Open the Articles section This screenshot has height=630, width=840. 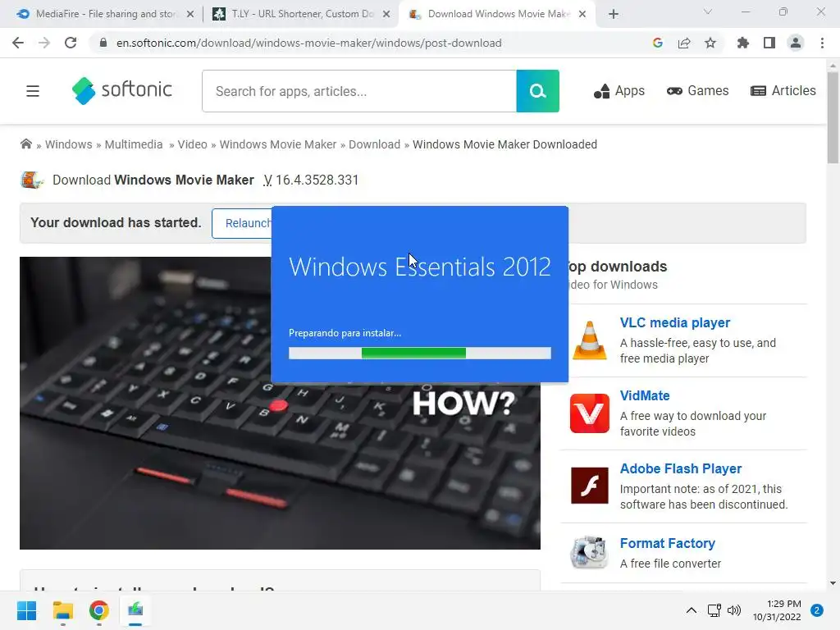click(783, 91)
